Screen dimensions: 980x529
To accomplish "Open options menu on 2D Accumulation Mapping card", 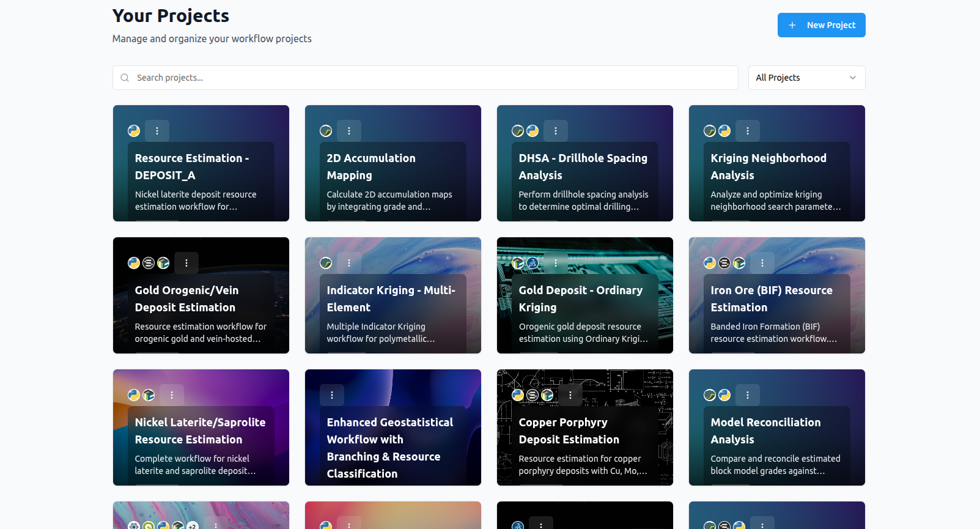I will [x=349, y=131].
